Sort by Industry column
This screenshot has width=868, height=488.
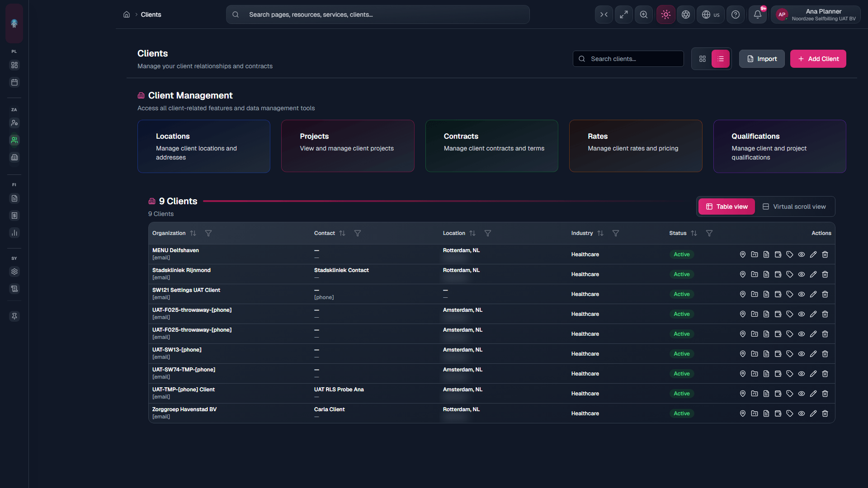point(600,233)
